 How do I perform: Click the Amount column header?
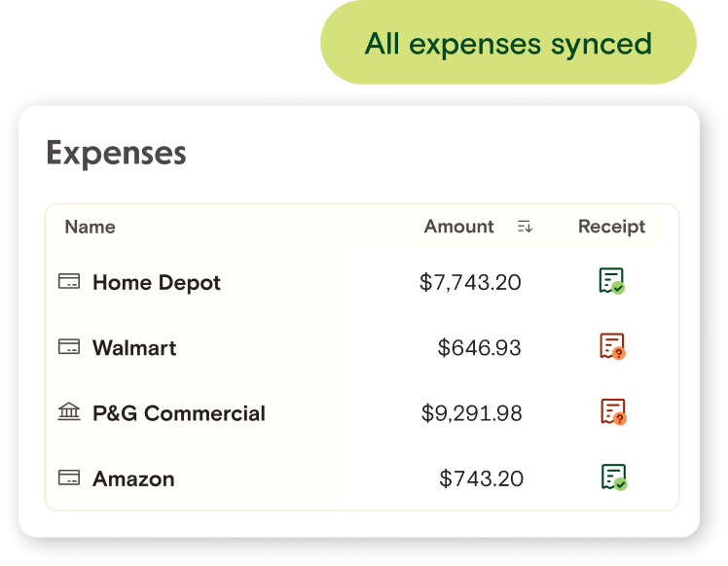pyautogui.click(x=458, y=227)
